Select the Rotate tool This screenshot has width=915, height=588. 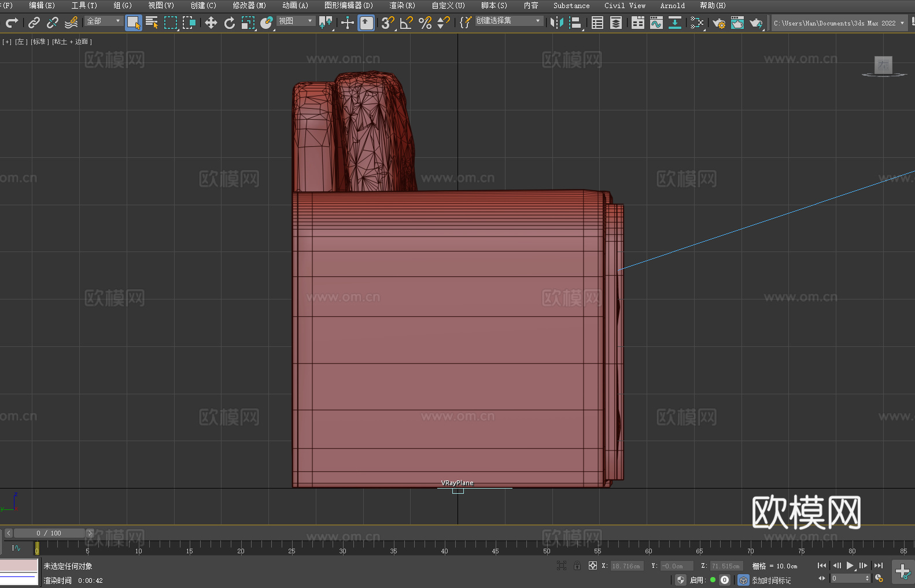230,23
